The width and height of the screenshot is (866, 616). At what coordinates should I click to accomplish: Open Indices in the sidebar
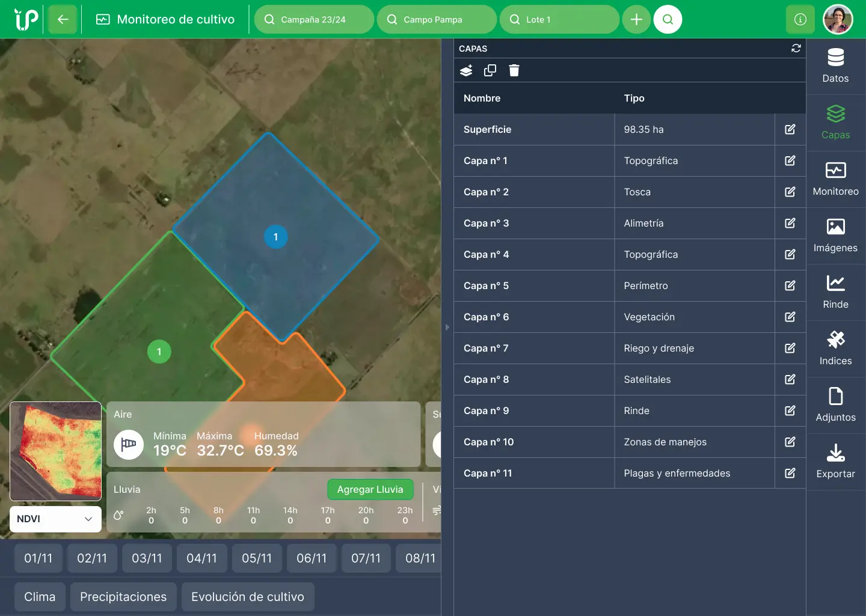pyautogui.click(x=836, y=349)
